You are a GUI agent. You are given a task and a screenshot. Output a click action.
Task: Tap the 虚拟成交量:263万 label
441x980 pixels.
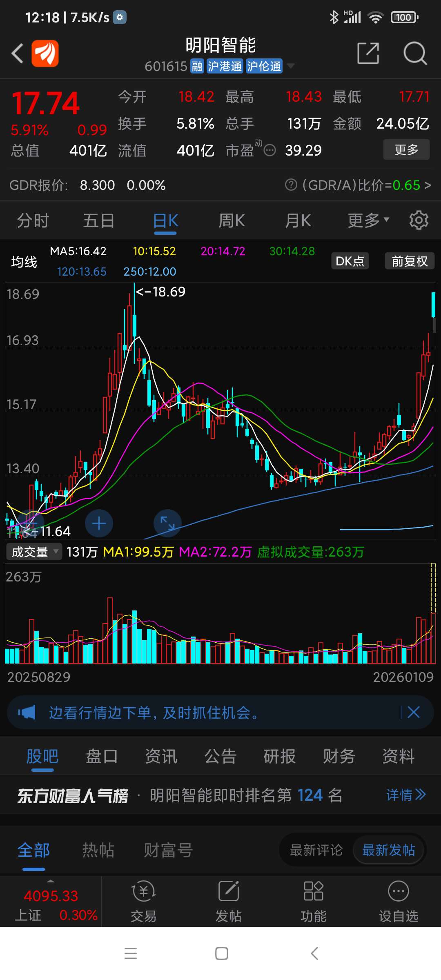[310, 552]
